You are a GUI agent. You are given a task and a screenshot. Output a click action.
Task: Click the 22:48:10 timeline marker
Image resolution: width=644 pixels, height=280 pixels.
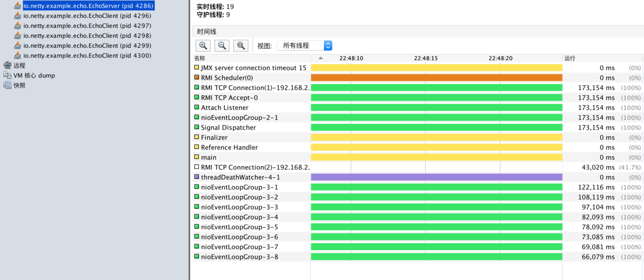351,58
